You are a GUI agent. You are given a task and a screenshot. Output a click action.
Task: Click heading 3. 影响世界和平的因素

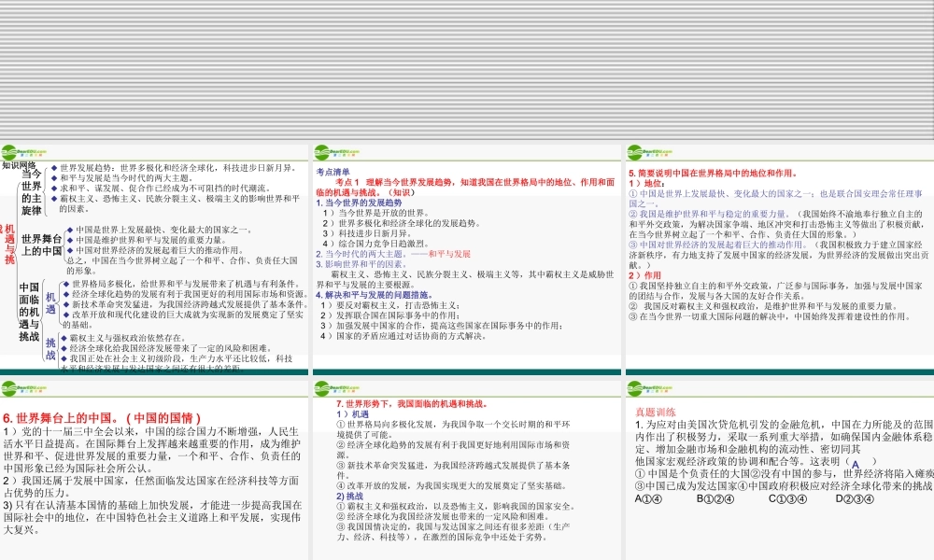tap(361, 264)
